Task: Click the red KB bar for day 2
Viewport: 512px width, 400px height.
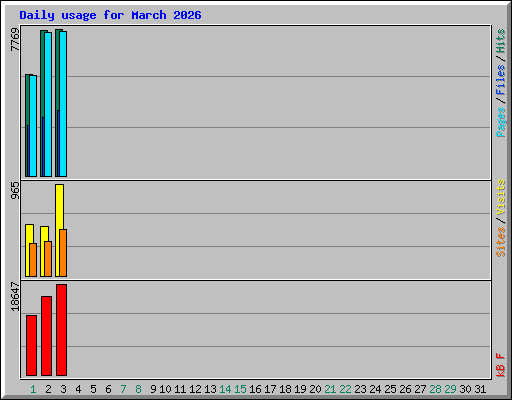Action: [x=46, y=336]
